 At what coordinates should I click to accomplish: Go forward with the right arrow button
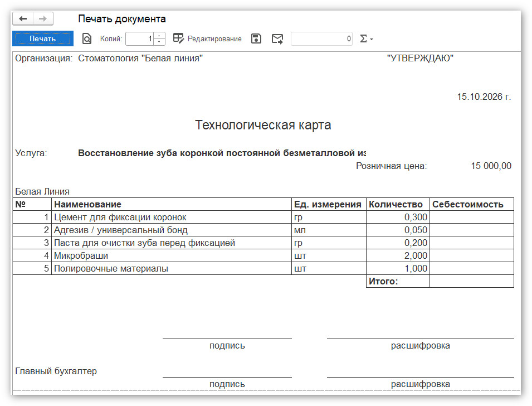click(x=43, y=19)
